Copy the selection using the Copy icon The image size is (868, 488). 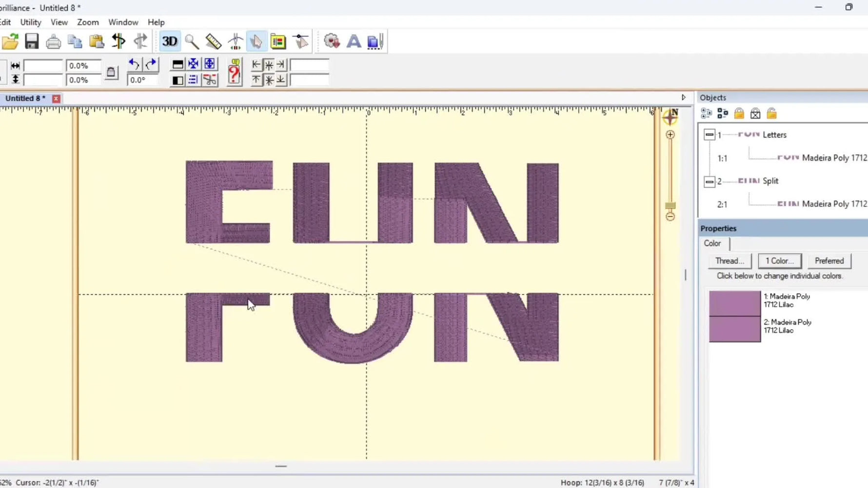(x=75, y=42)
